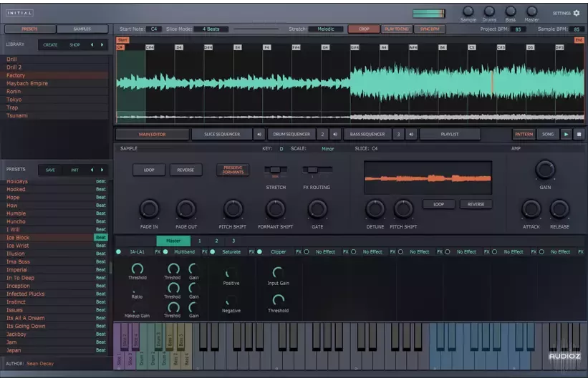Click the Detune knob
The image size is (588, 381).
tap(375, 209)
